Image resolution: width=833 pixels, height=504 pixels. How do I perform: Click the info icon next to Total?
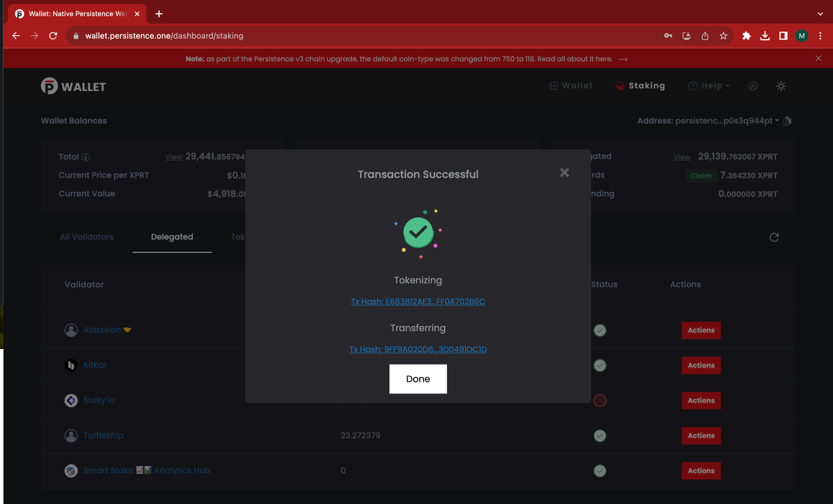click(x=86, y=157)
